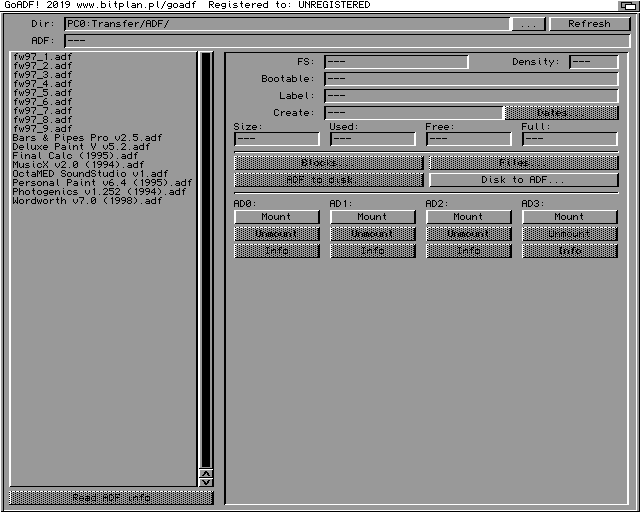Open the Disk to ADF... dialog
640x512 pixels.
pyautogui.click(x=524, y=180)
